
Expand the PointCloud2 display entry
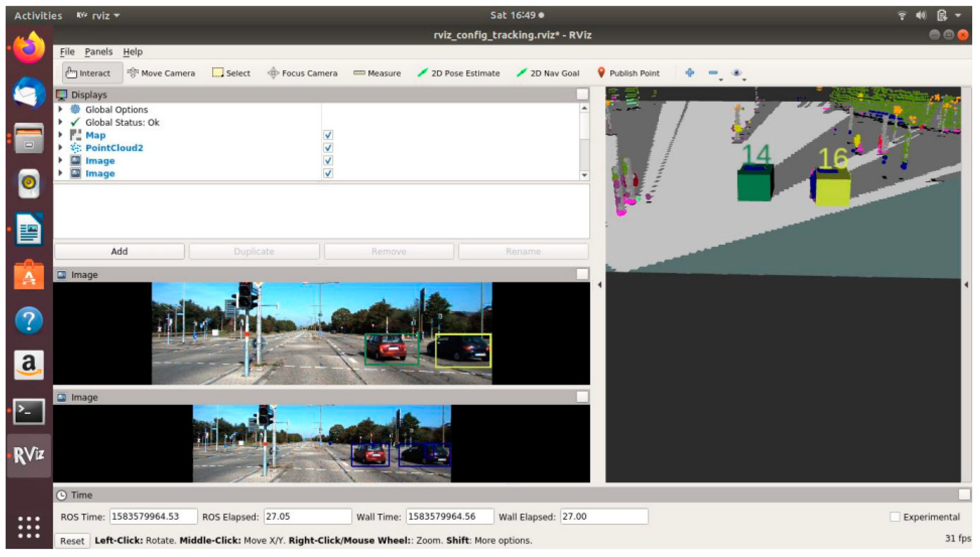click(x=60, y=148)
